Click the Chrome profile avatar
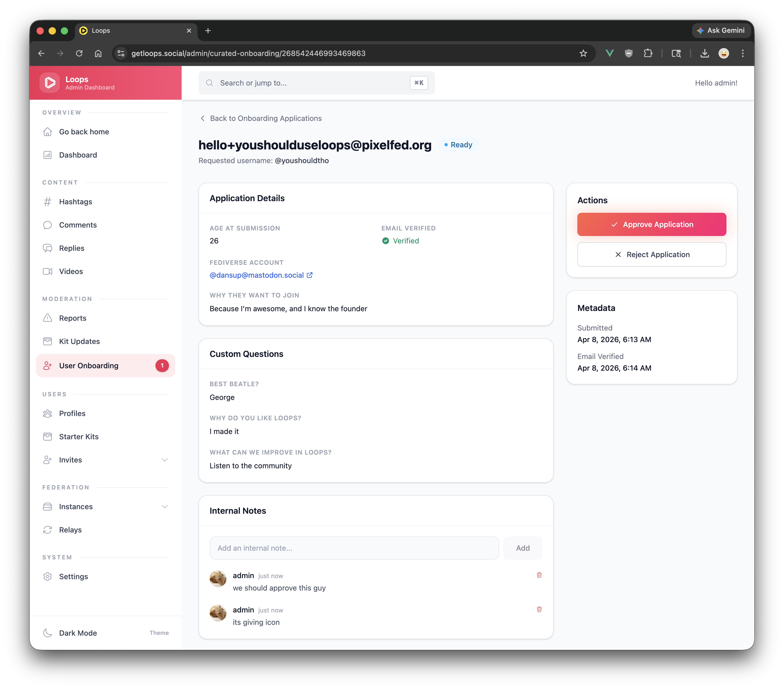The height and width of the screenshot is (689, 784). (x=723, y=53)
